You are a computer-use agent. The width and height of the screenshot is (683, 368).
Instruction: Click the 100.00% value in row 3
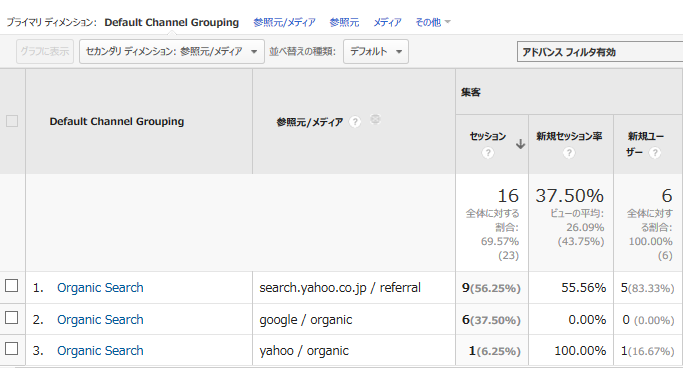pos(580,351)
